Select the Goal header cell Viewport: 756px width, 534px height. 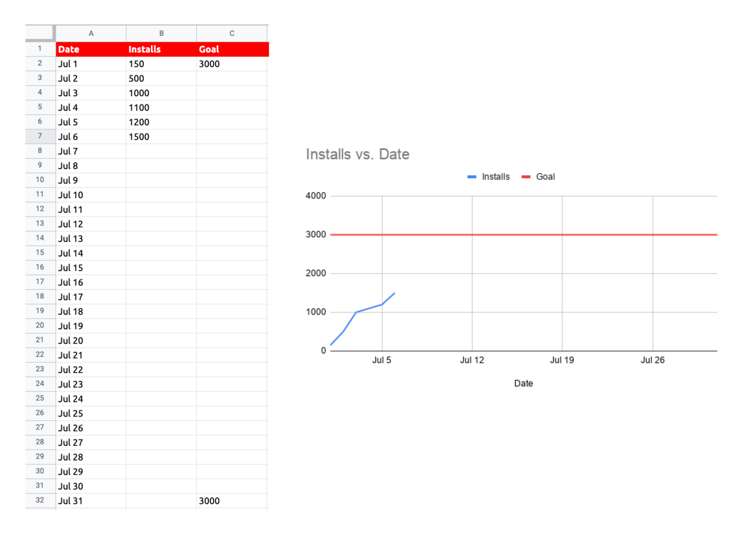(232, 49)
